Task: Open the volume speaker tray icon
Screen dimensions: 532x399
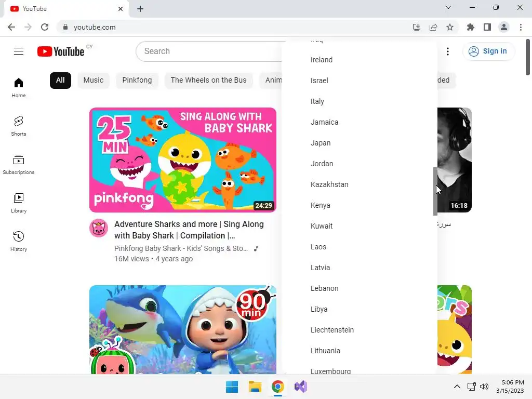Action: click(484, 387)
